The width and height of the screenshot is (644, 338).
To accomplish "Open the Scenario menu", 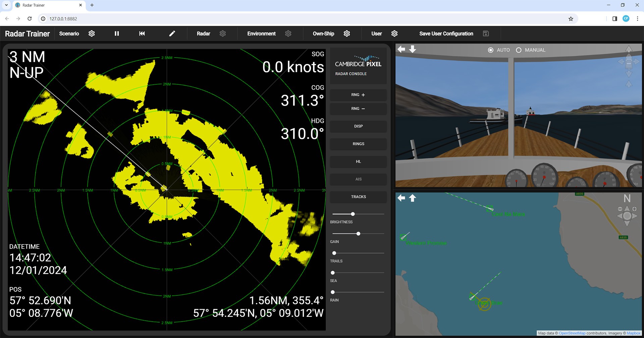I will tap(69, 34).
